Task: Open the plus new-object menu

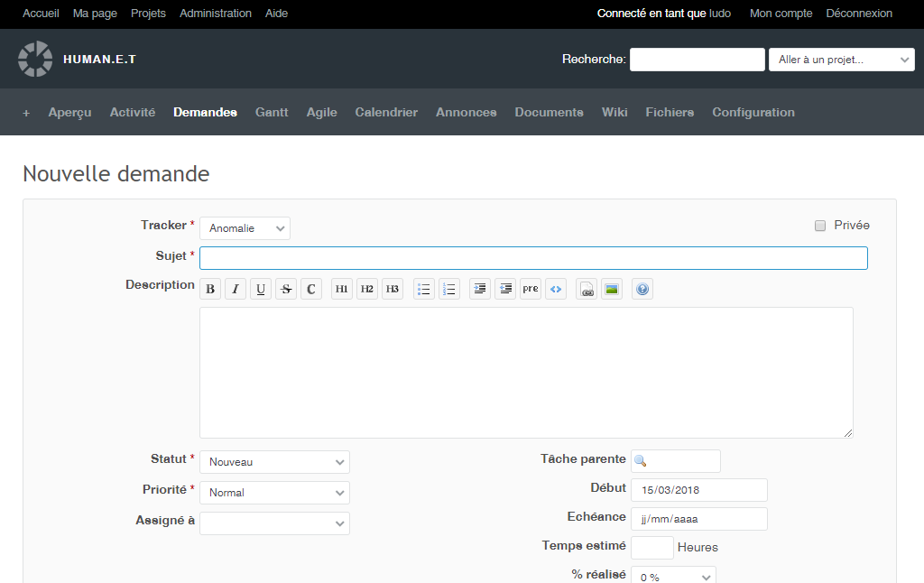Action: (26, 113)
